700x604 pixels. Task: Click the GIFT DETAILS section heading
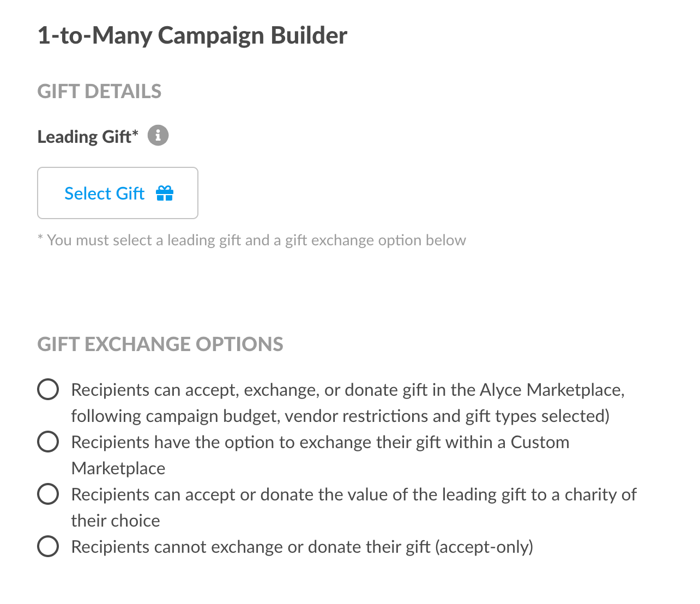[x=99, y=91]
